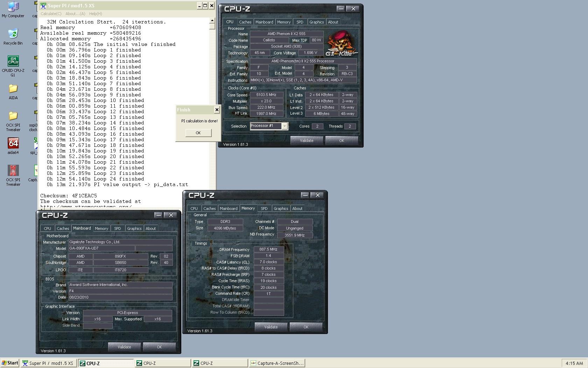
Task: Minimize the Super PI window
Action: click(199, 6)
